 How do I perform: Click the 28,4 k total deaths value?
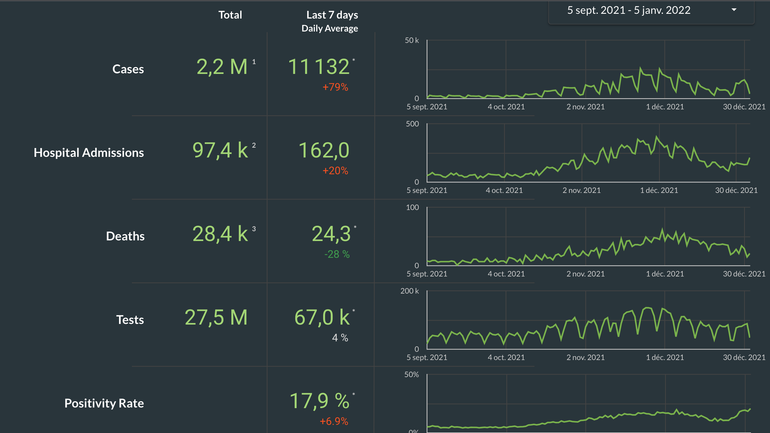[x=219, y=234]
